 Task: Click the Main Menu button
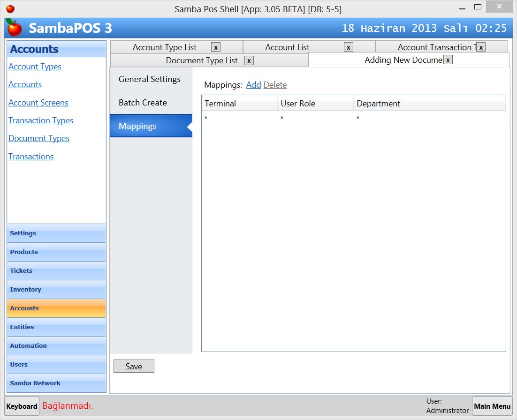[x=492, y=406]
